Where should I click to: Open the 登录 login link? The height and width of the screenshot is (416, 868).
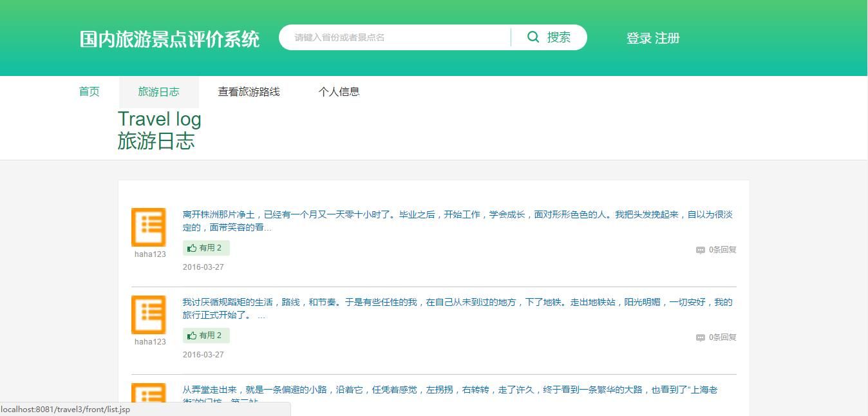639,38
